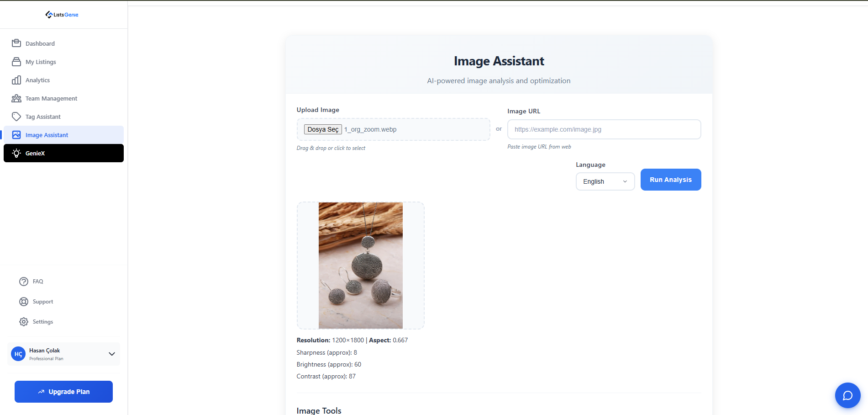Open GenieX from the sidebar
The height and width of the screenshot is (415, 868).
click(x=63, y=153)
